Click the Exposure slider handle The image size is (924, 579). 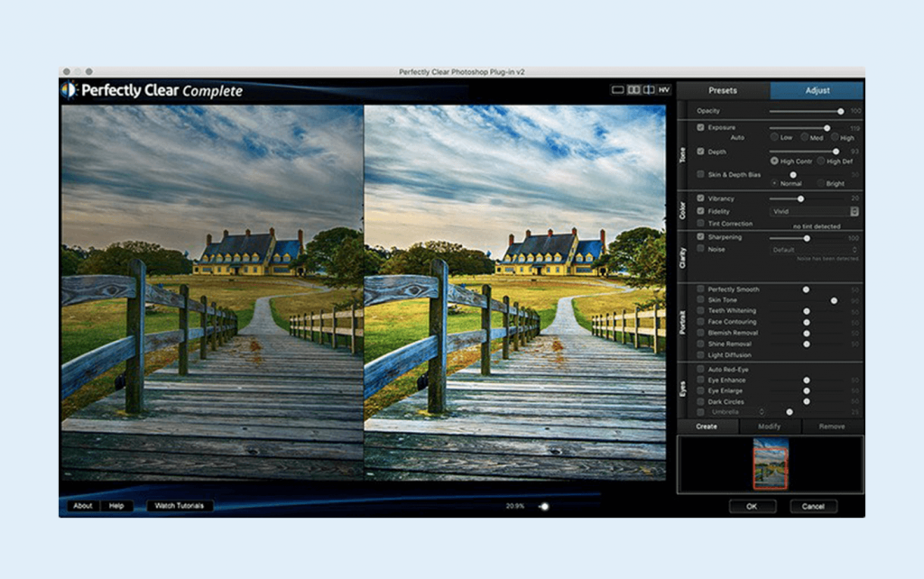tap(827, 128)
